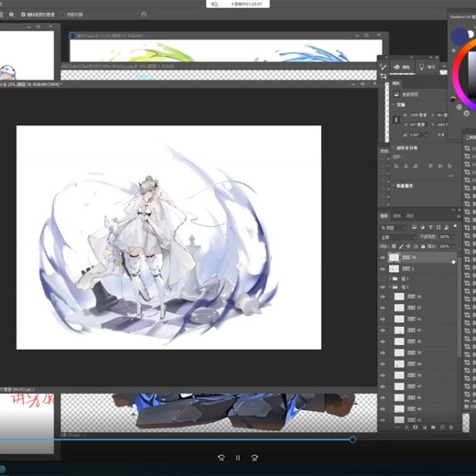Open the layer fill dropdown arrow
The height and width of the screenshot is (476, 476).
point(454,246)
